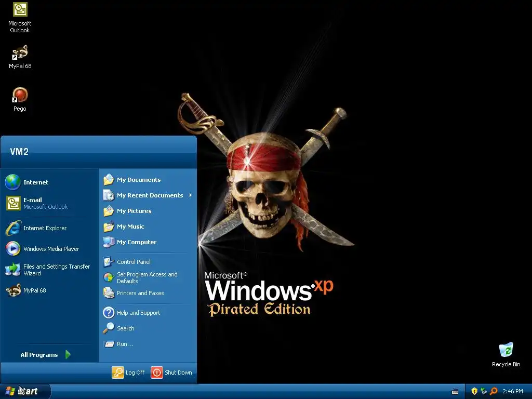Screen dimensions: 532x399
Task: Open the Run... dialog icon
Action: click(109, 344)
